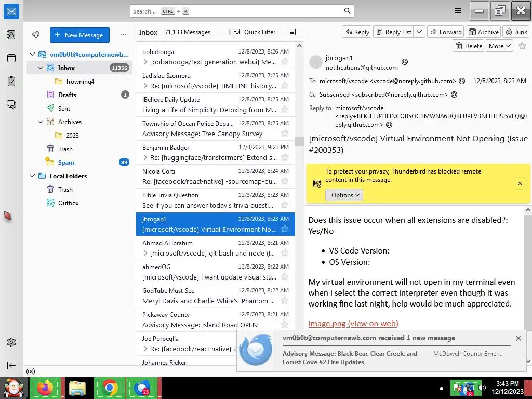
Task: Click the volume speaker tray icon
Action: pyautogui.click(x=482, y=388)
